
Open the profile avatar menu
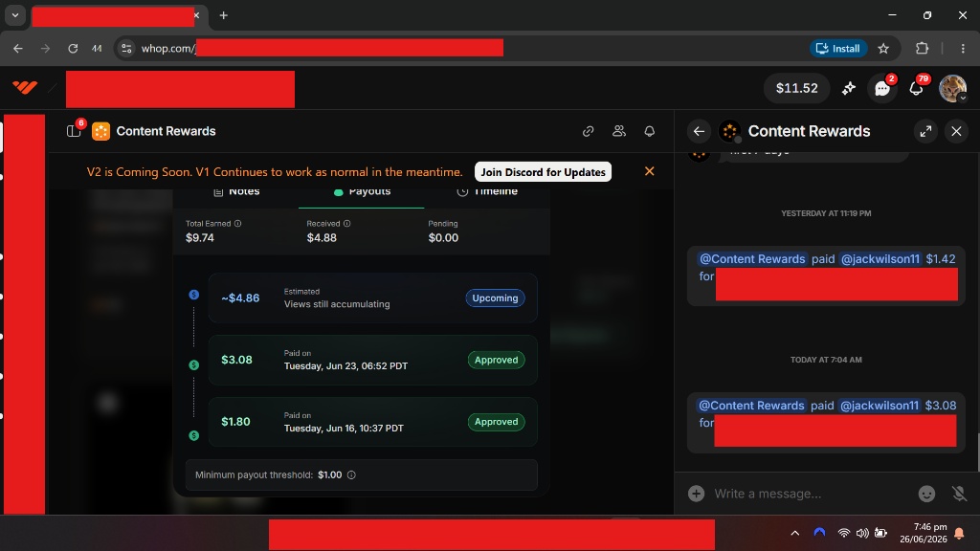[952, 88]
